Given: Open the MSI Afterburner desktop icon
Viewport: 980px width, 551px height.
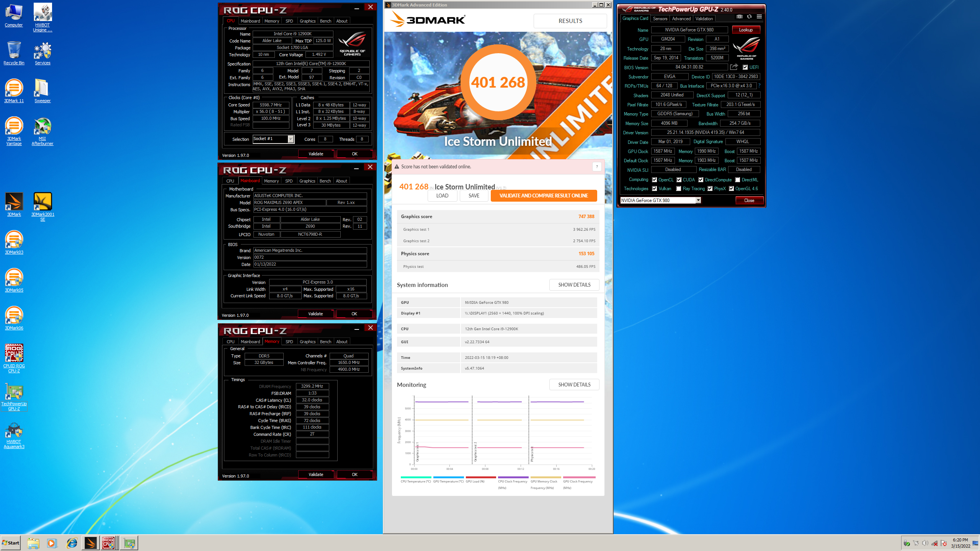Looking at the screenshot, I should point(42,131).
